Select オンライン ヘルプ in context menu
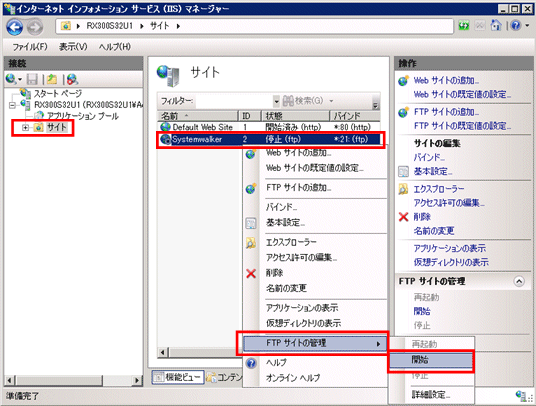The image size is (536, 406). pos(293,378)
